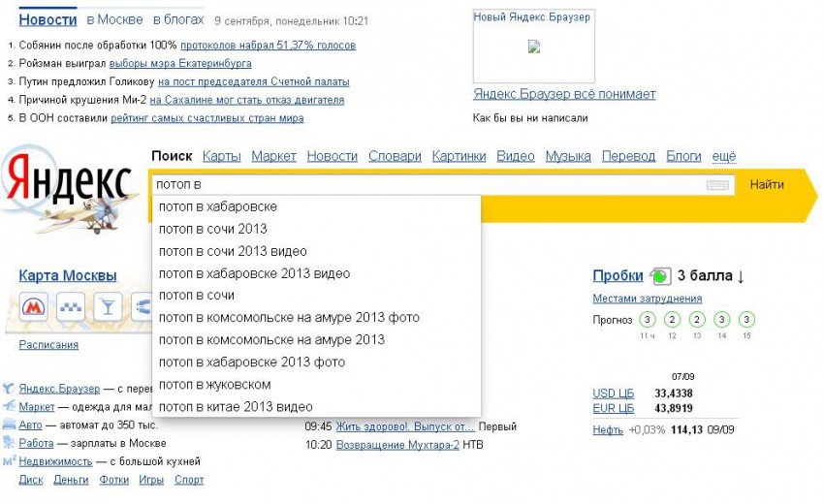Image resolution: width=824 pixels, height=504 pixels.
Task: Choose suggestion 'потоп в сочи 2013 видео'
Action: [x=233, y=251]
